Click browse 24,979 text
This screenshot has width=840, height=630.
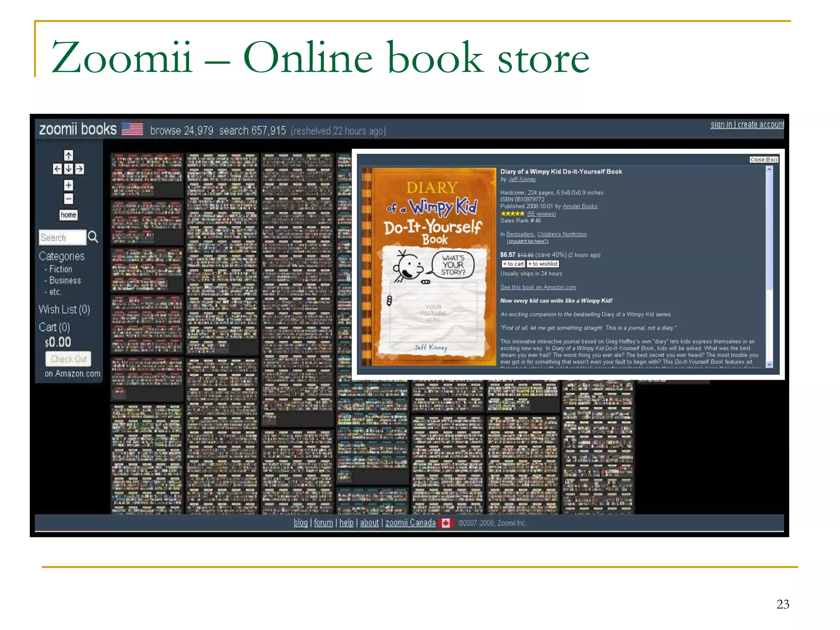182,131
